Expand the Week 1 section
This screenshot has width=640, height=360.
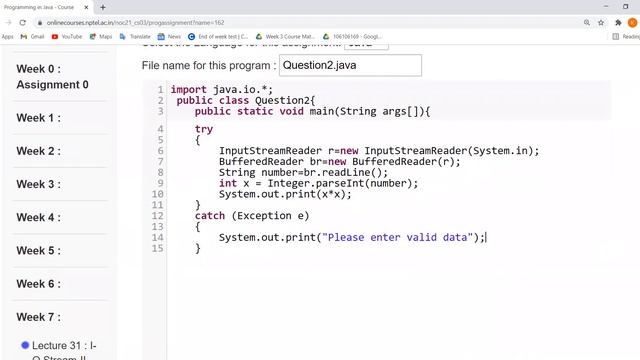click(38, 118)
